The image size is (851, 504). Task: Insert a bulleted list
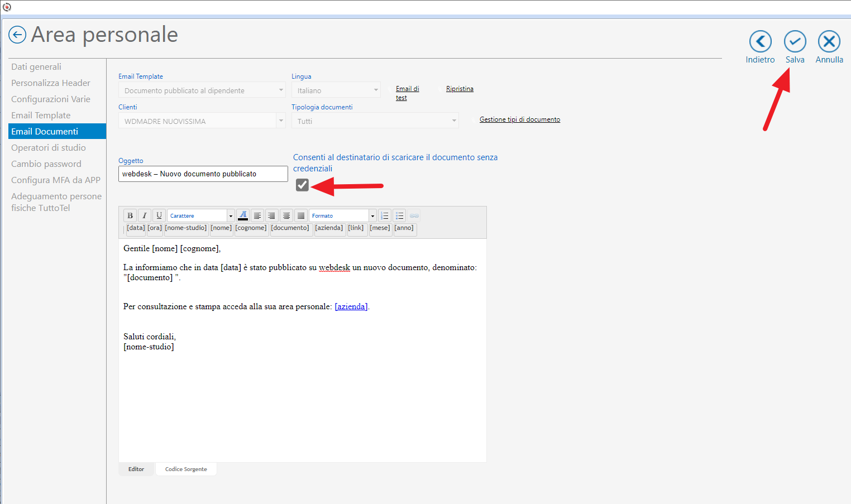(x=399, y=215)
